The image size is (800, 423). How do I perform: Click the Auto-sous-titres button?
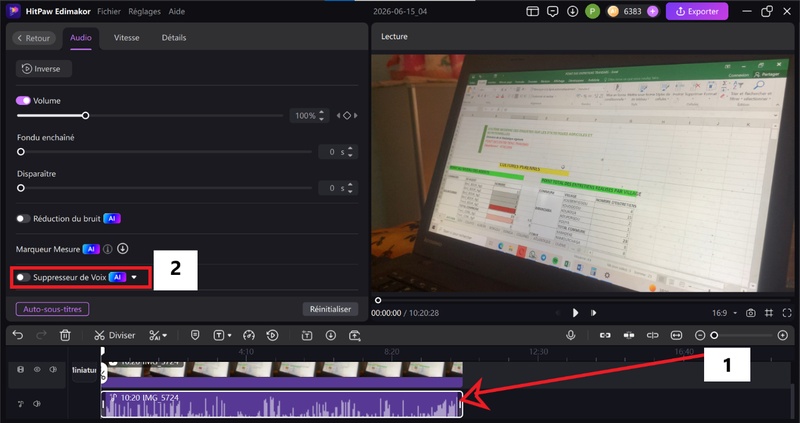[53, 309]
